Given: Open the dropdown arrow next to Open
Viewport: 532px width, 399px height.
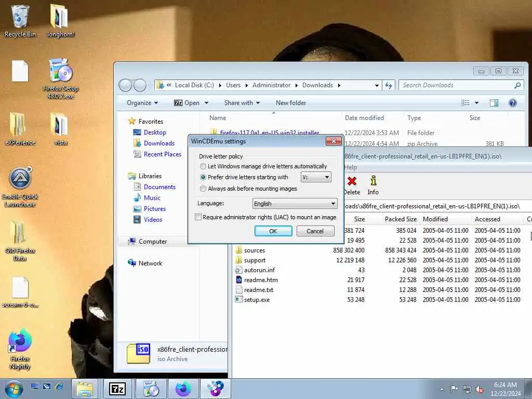Looking at the screenshot, I should 206,103.
